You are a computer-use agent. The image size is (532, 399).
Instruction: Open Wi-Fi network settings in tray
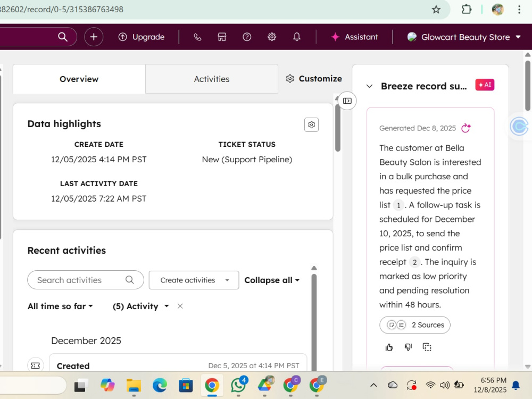click(x=430, y=385)
